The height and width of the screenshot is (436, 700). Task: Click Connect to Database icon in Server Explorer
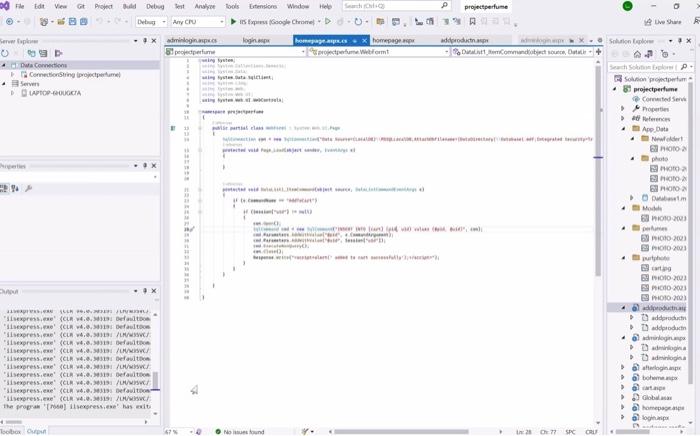pos(31,54)
